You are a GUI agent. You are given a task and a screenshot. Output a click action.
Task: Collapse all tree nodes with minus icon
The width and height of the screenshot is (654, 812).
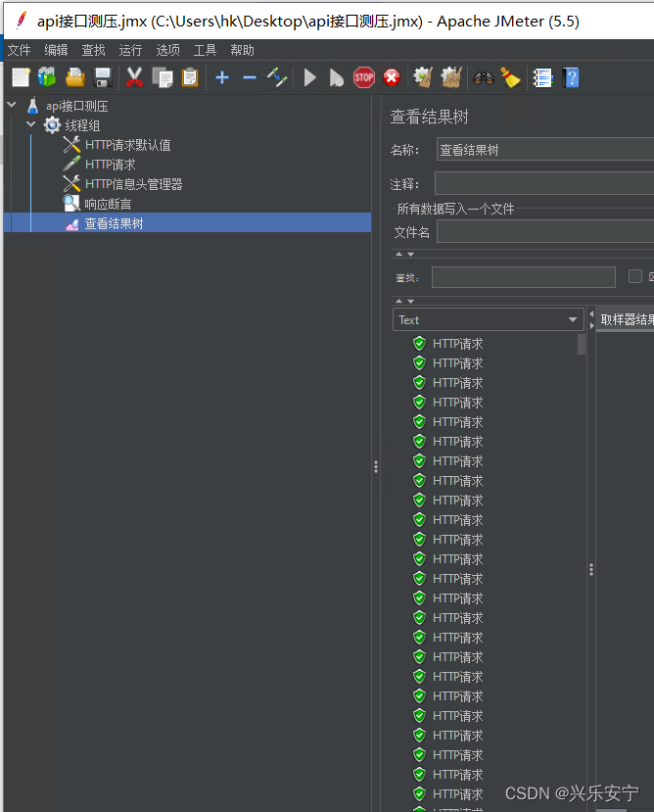(x=250, y=78)
